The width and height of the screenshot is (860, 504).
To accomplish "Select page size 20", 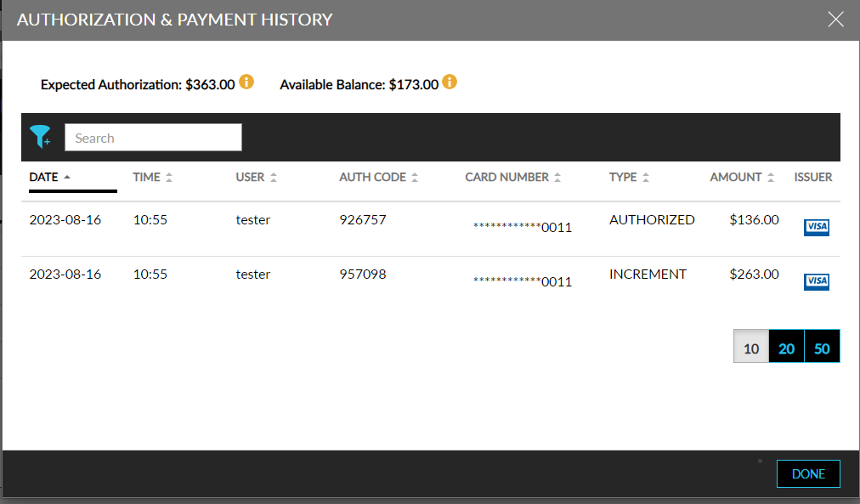I will tap(786, 347).
